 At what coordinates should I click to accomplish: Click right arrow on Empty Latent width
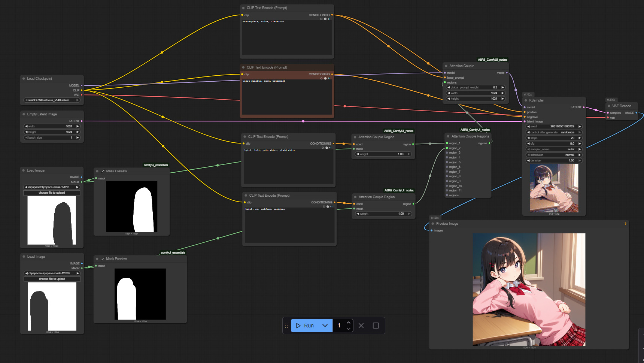(x=78, y=126)
